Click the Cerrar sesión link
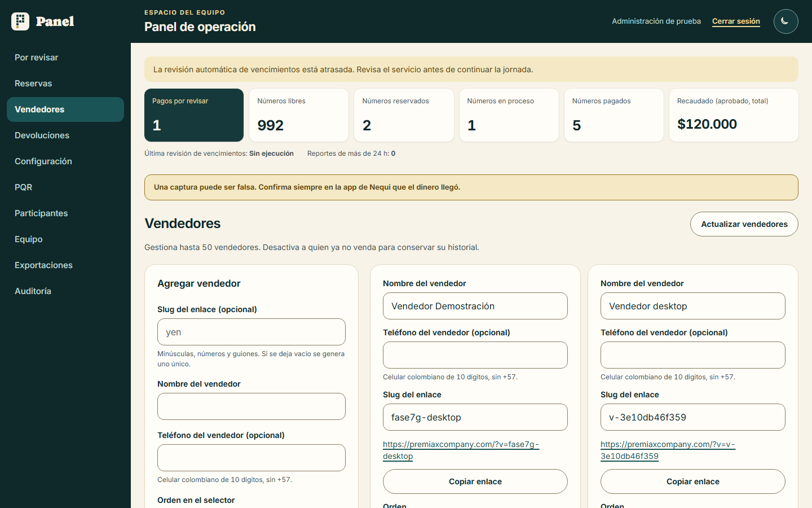This screenshot has height=508, width=812. [736, 21]
